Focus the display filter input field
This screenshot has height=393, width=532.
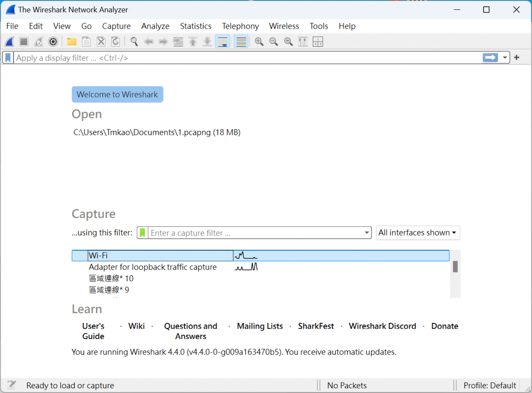pyautogui.click(x=248, y=58)
